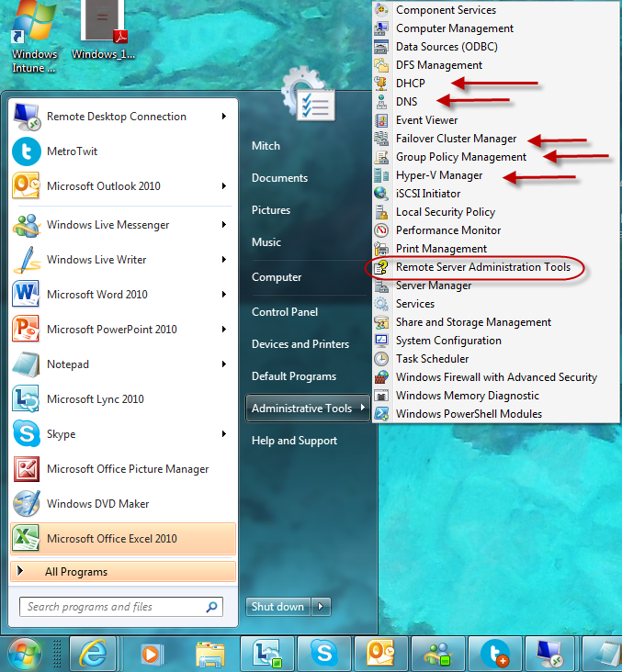Expand the Notepad jump list arrow

pyautogui.click(x=224, y=364)
